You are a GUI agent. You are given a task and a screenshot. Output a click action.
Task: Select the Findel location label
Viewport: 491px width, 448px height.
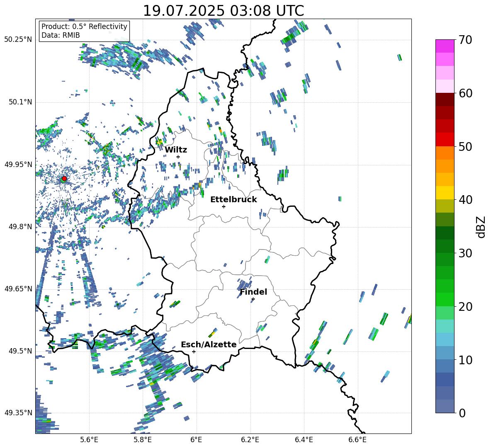pos(253,292)
